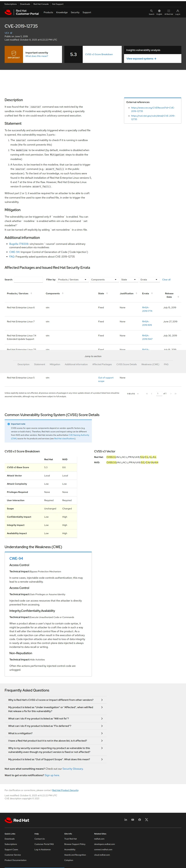The height and width of the screenshot is (868, 186).
Task: Click the 'Sign up here' errata notifications link
Action: click(x=52, y=775)
